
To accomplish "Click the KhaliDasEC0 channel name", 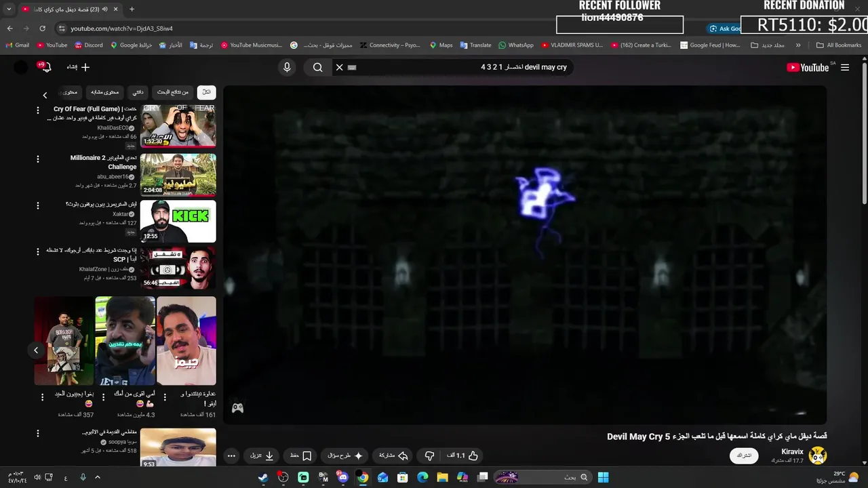I will point(113,128).
